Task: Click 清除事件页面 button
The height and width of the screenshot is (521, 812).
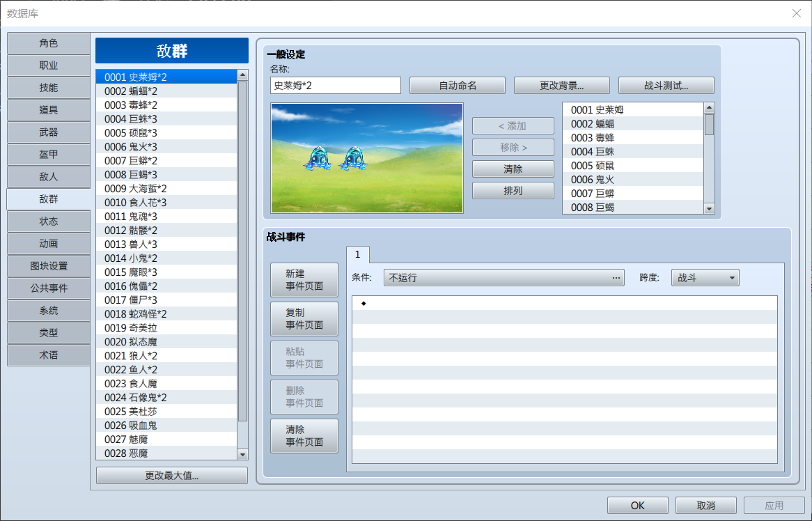Action: [x=304, y=436]
